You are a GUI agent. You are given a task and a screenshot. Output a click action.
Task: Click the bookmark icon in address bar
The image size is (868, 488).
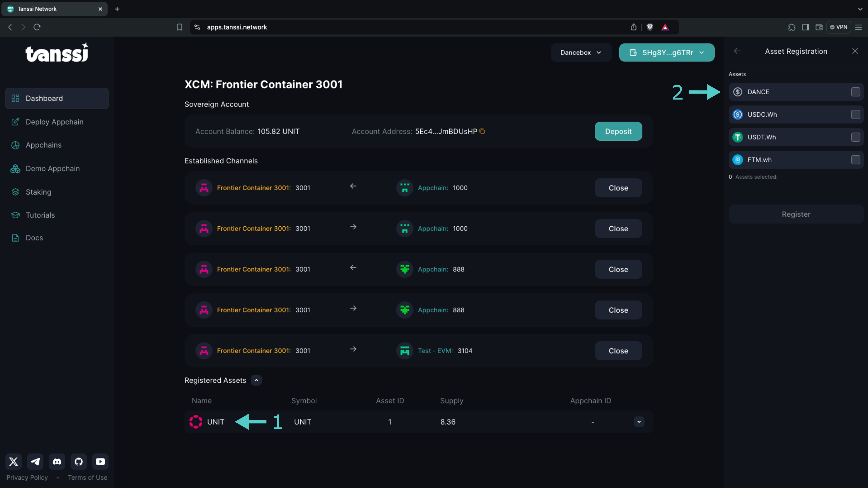(x=180, y=27)
